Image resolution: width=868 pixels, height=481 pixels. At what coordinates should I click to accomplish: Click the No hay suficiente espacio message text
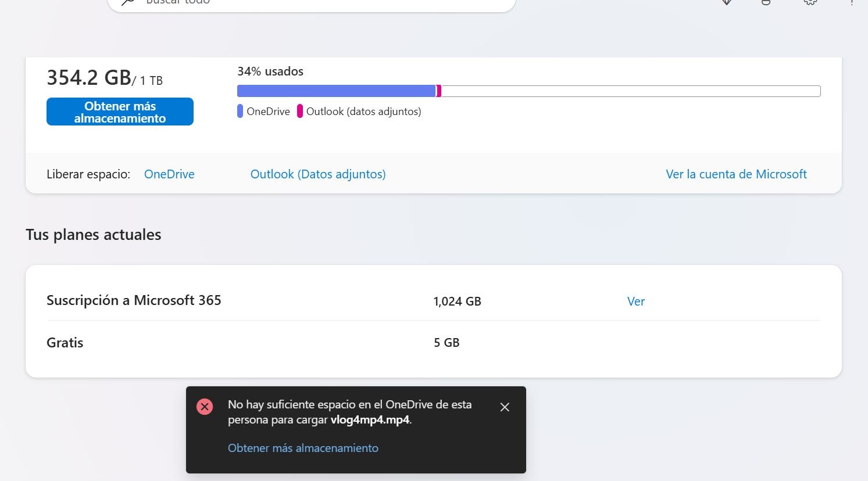point(349,412)
